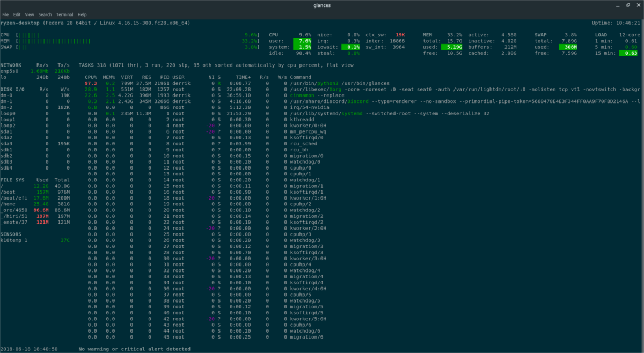Click the NETWORK section header
Image resolution: width=644 pixels, height=353 pixels.
[11, 65]
